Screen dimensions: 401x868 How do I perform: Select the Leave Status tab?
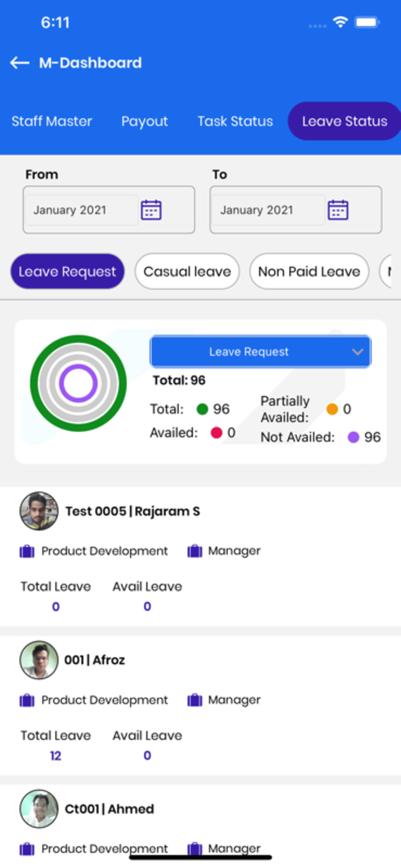pos(344,121)
